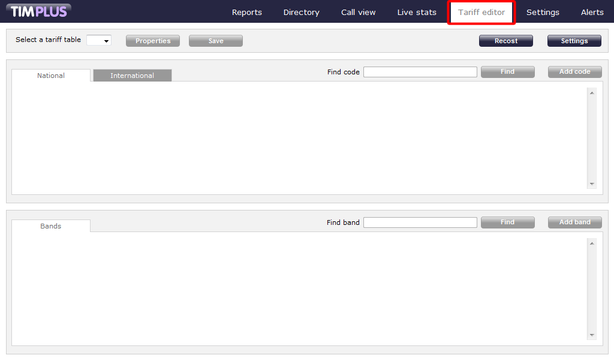This screenshot has height=364, width=614.
Task: Open the Settings menu in the top navigation
Action: 542,12
